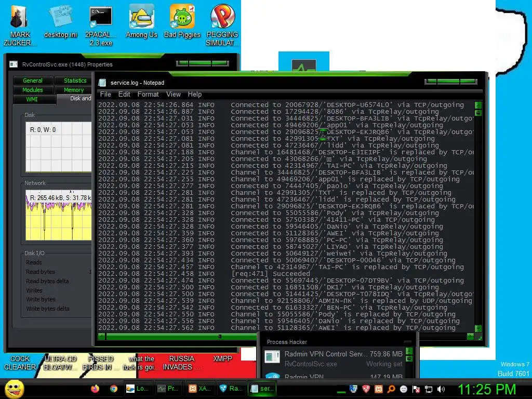
Task: Select the XMPP desktop item
Action: pos(222,358)
